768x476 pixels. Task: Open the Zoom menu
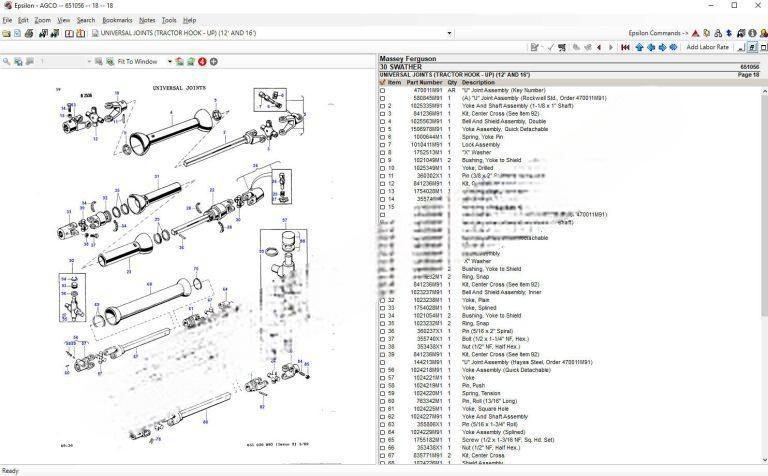coord(43,20)
